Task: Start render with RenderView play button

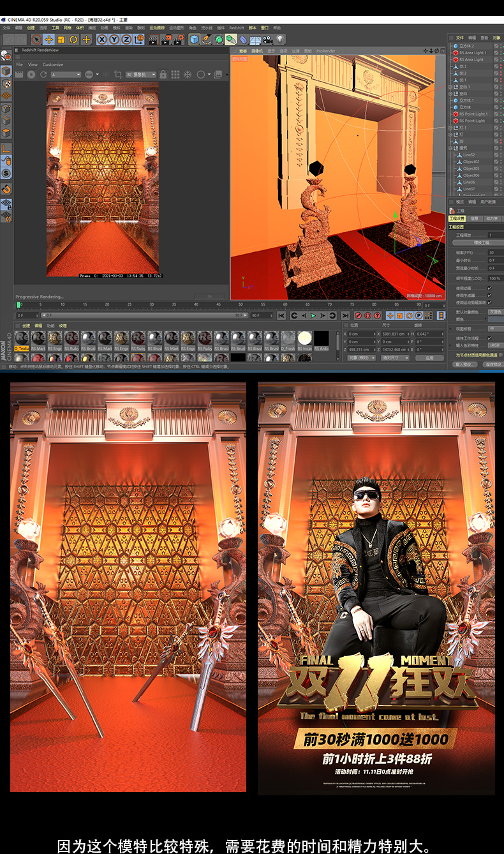Action: 31,75
